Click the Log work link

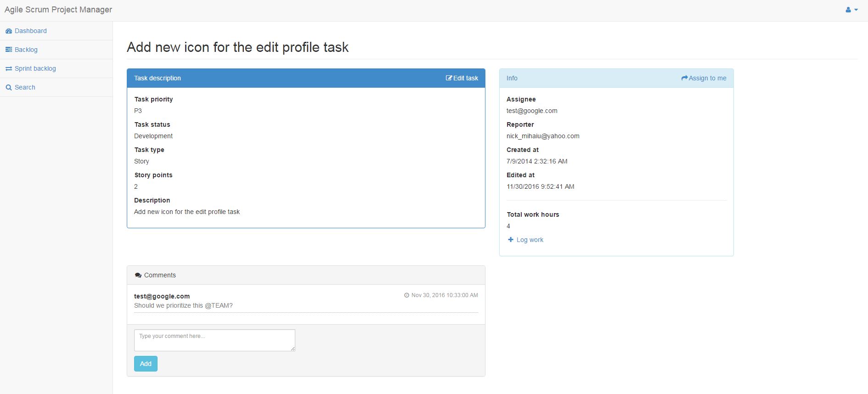pyautogui.click(x=525, y=240)
